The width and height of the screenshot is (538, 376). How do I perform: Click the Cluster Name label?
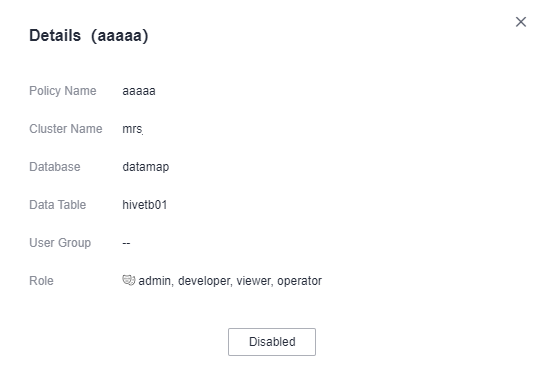(x=66, y=129)
